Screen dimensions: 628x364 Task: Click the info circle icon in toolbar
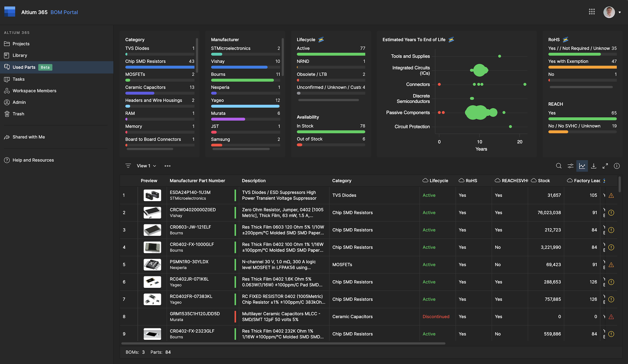click(x=617, y=166)
